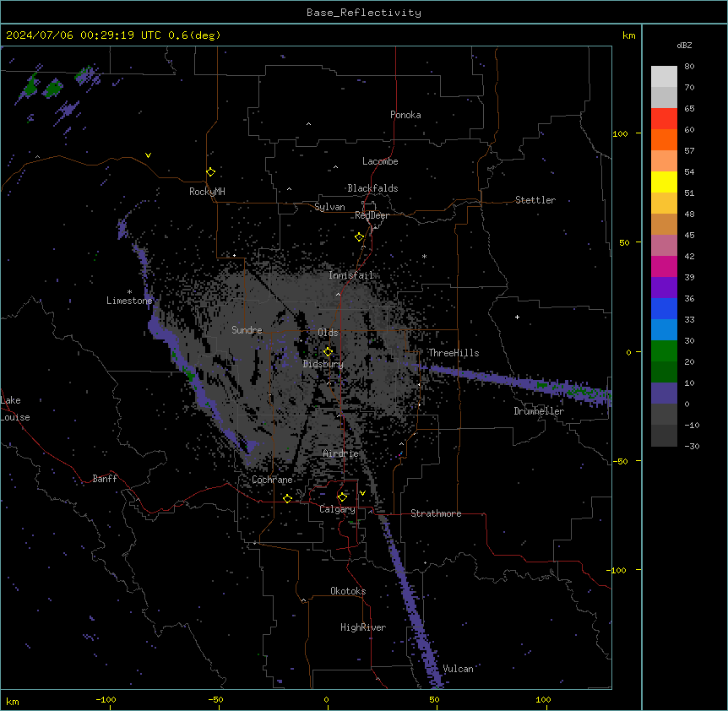Click the -30 value in the dBZ legend
This screenshot has height=711, width=728.
pyautogui.click(x=692, y=447)
